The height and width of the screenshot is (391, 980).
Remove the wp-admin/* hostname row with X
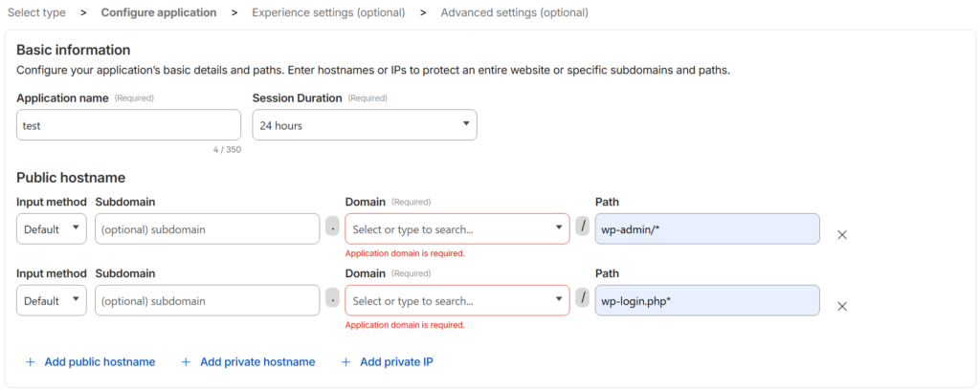[x=842, y=234]
